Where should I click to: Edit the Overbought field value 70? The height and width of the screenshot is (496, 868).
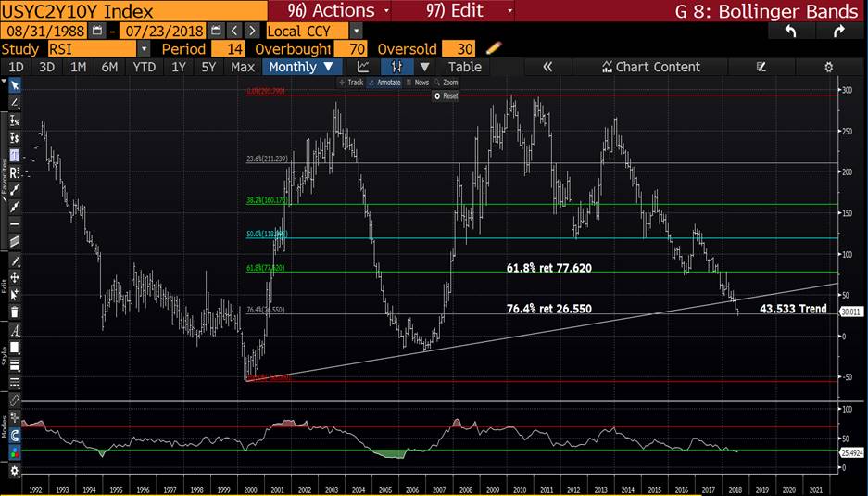click(351, 49)
